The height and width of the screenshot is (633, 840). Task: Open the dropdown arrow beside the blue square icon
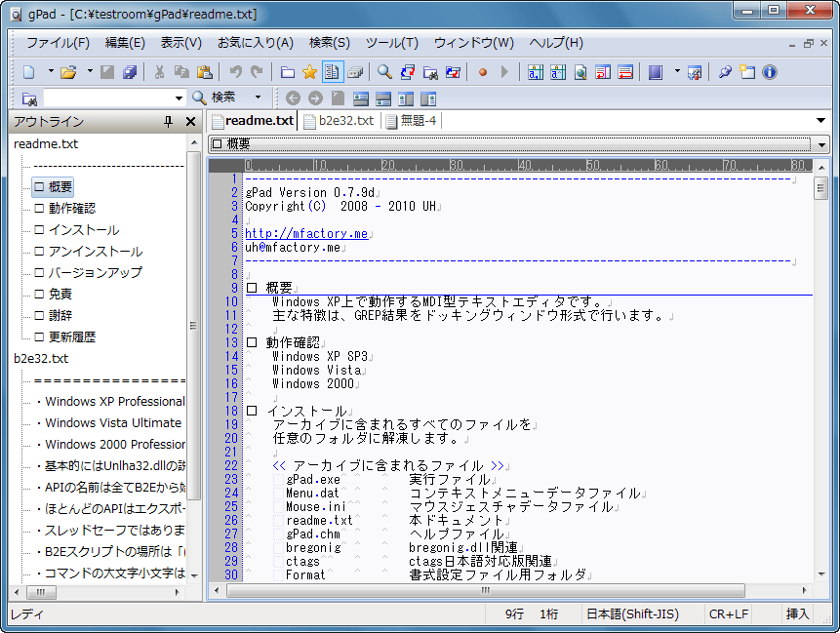coord(677,70)
